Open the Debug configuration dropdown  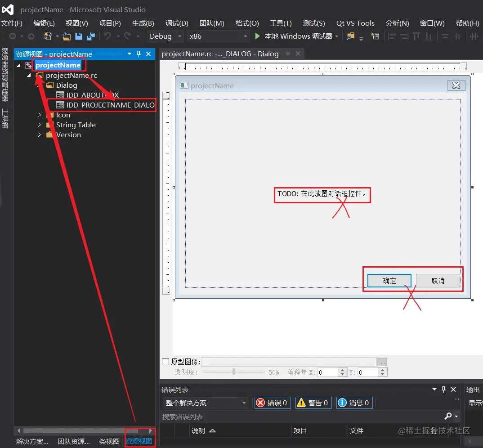[x=180, y=36]
